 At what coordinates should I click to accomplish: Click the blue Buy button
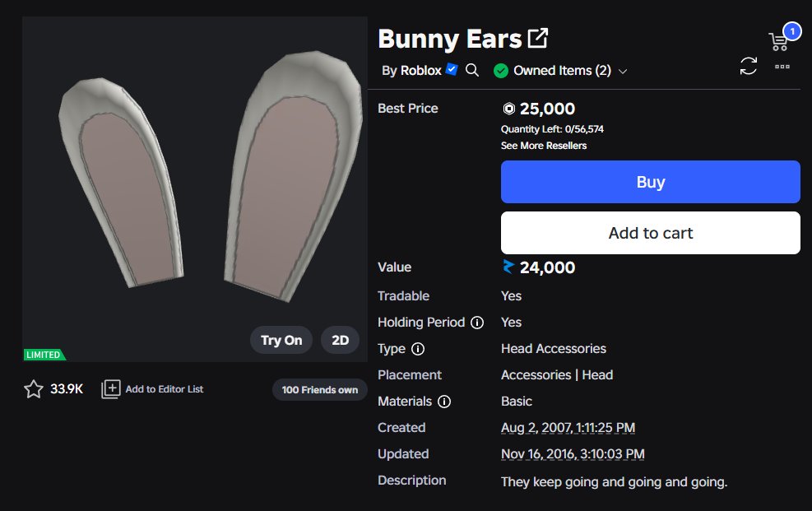[x=651, y=182]
